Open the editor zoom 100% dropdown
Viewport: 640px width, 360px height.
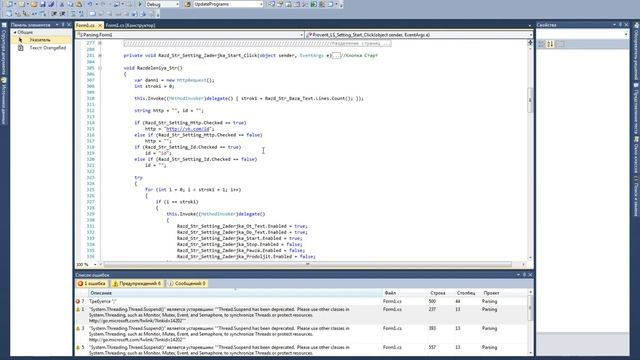point(95,264)
